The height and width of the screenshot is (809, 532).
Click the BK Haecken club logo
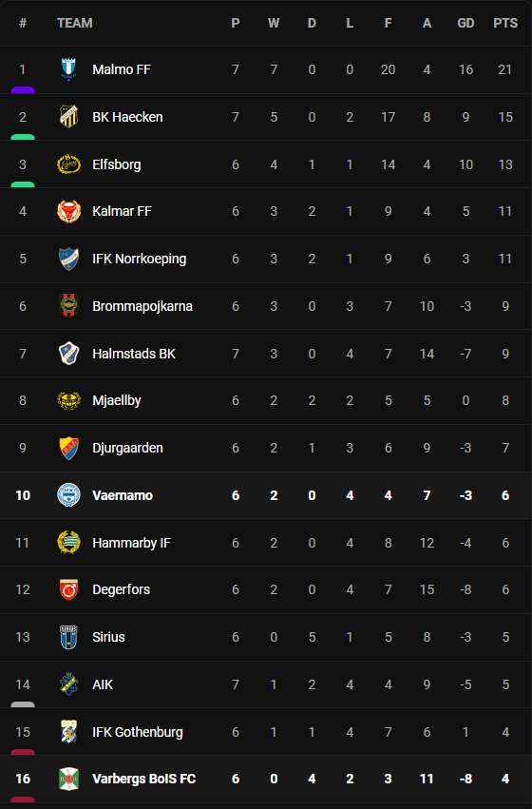pyautogui.click(x=68, y=117)
